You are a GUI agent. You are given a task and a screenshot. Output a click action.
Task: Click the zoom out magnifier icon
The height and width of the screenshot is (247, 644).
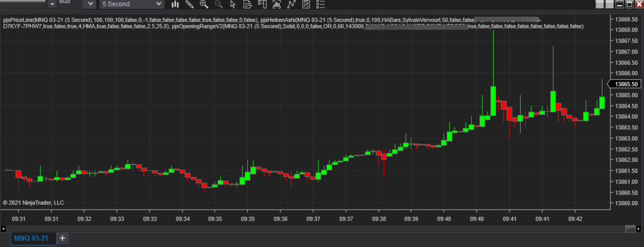(218, 4)
